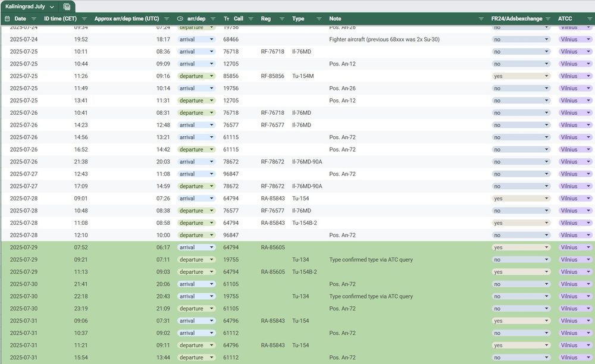The height and width of the screenshot is (364, 595).
Task: Open departure dropdown in the 15:54 row
Action: (196, 357)
